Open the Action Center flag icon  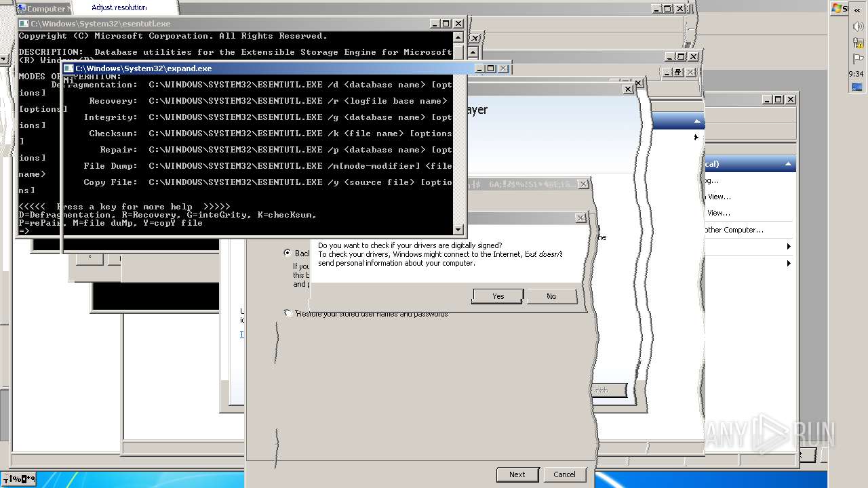point(857,59)
